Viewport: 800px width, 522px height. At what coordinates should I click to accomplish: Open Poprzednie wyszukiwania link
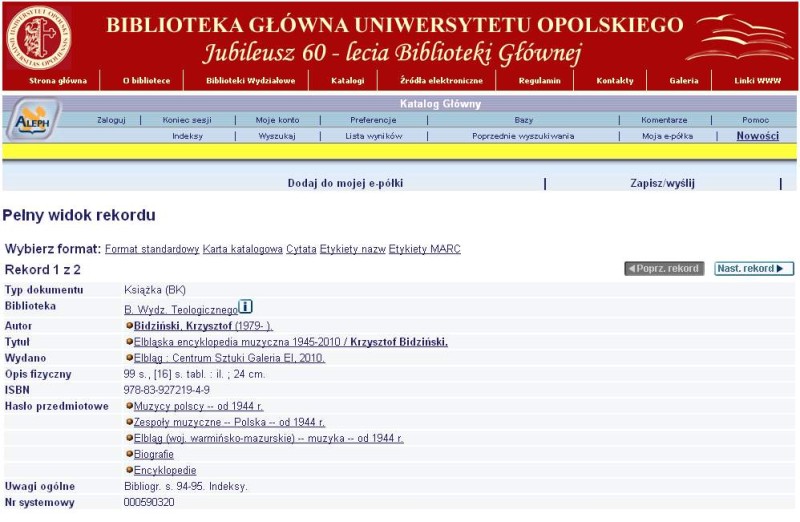[x=523, y=136]
